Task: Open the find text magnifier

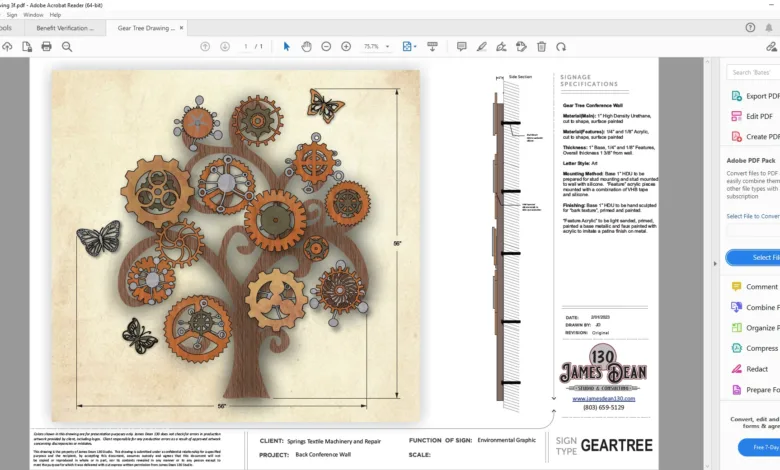Action: [67, 47]
